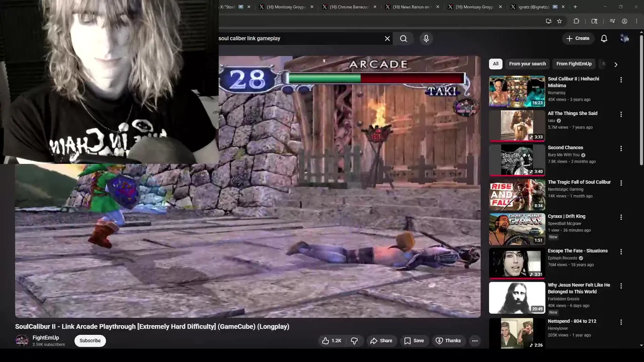Open the media controls icon in toolbar
The image size is (644, 362).
pyautogui.click(x=612, y=21)
